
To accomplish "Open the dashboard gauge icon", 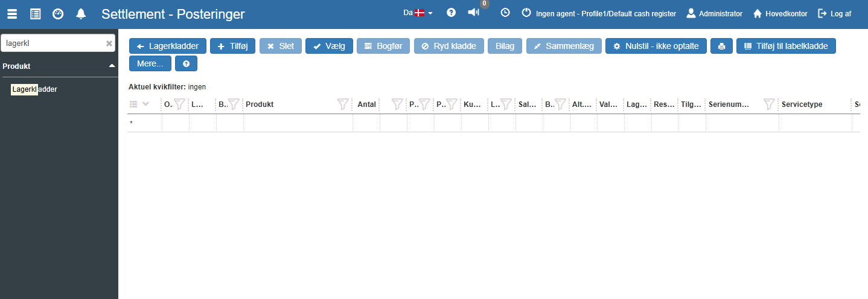I will 58,13.
